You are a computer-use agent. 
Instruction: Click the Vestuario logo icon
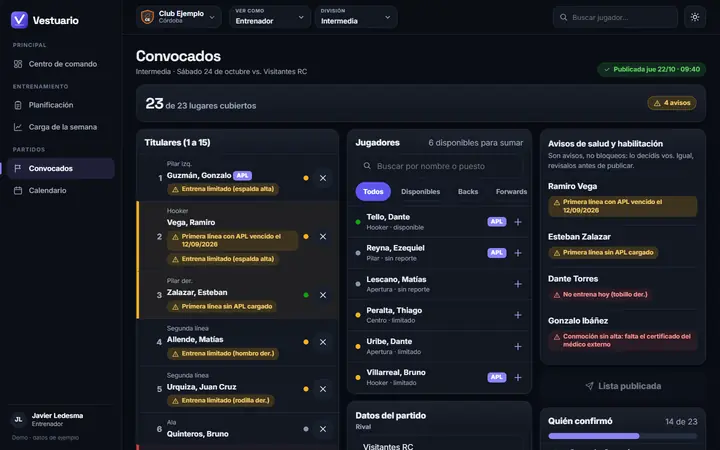(x=19, y=20)
